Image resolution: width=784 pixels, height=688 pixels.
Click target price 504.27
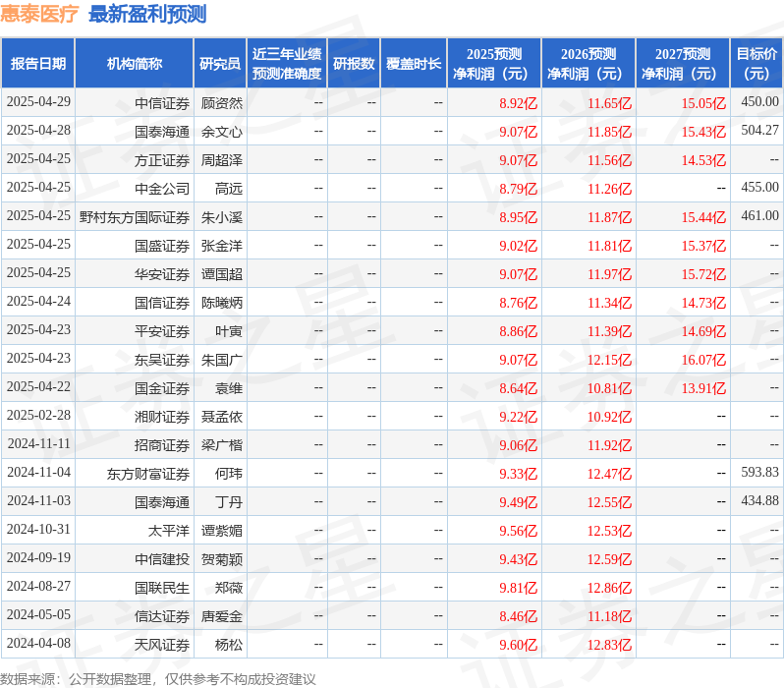(x=760, y=130)
